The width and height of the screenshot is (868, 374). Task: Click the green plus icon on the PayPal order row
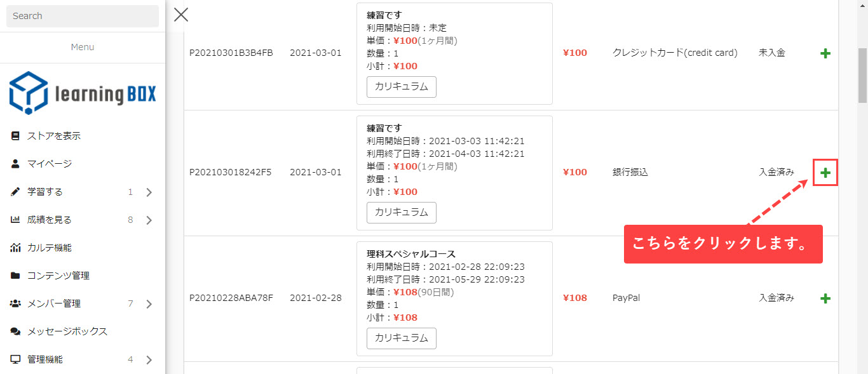[x=825, y=298]
